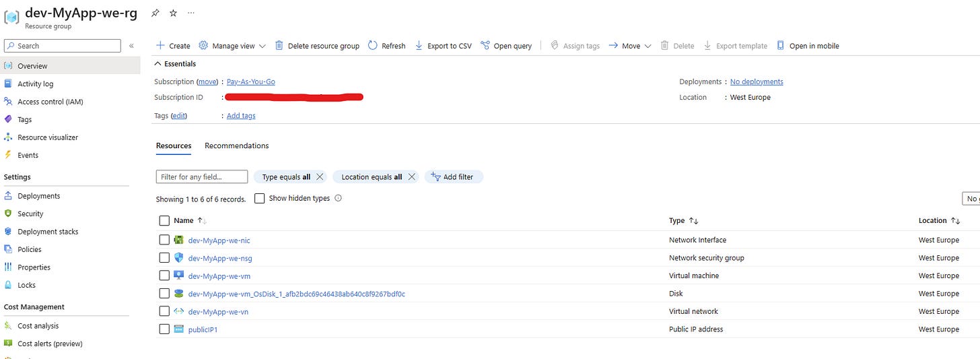
Task: Refresh the resource list
Action: pos(387,46)
